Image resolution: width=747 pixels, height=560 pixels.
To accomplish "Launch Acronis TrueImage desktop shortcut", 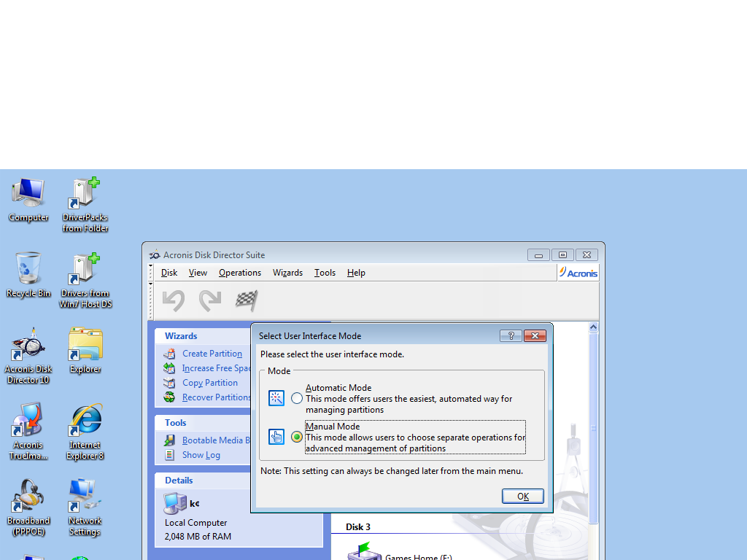I will point(28,432).
